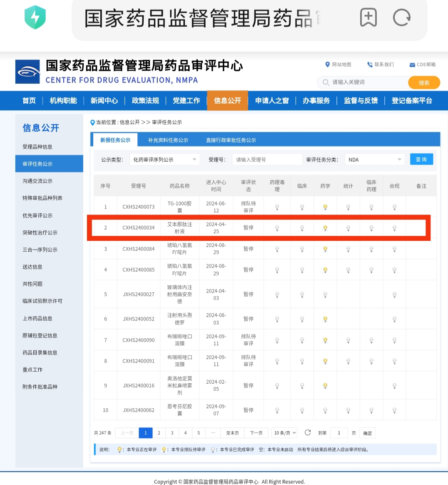Click 临床 bulb for CXHS2400034
This screenshot has height=485, width=448.
302,228
